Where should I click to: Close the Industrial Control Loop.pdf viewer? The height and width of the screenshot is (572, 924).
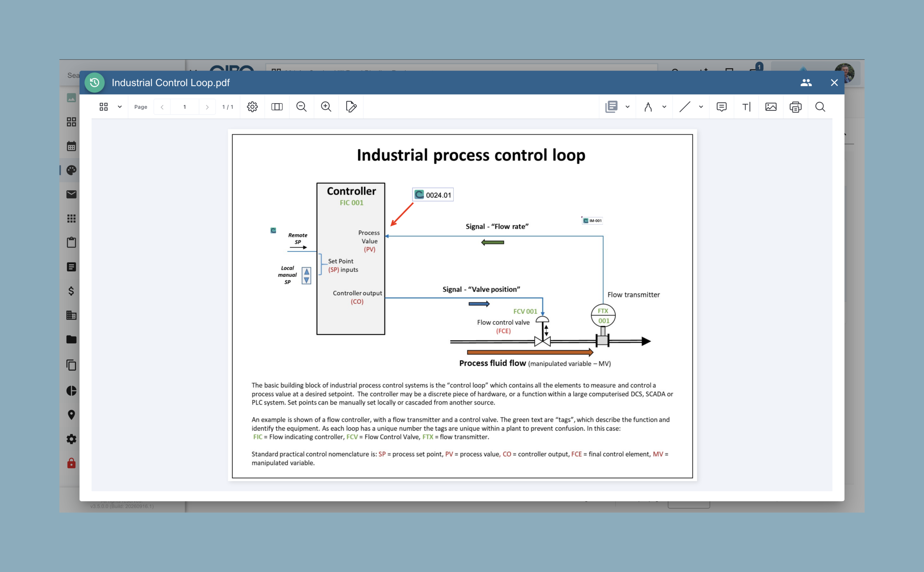834,82
